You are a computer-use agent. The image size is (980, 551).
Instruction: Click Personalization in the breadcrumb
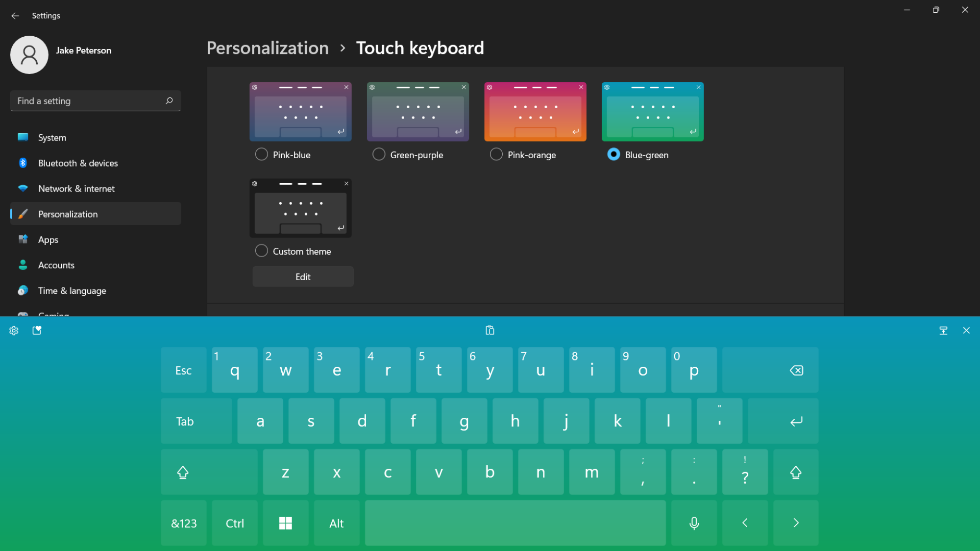pyautogui.click(x=268, y=48)
